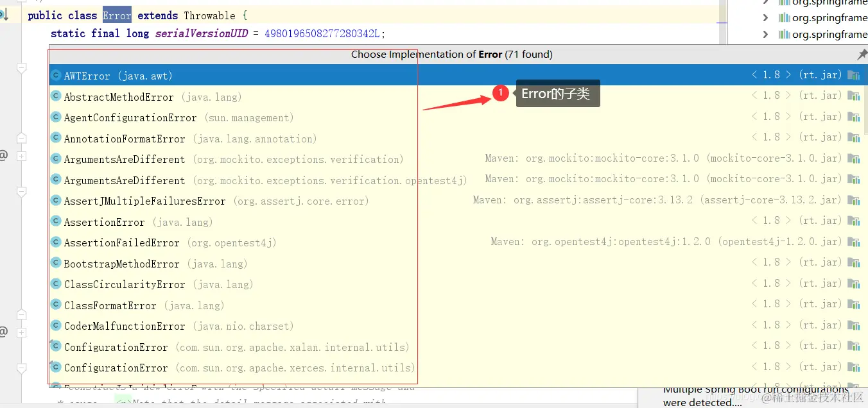
Task: Click the library icon on ClassCircularityError row
Action: tap(853, 284)
